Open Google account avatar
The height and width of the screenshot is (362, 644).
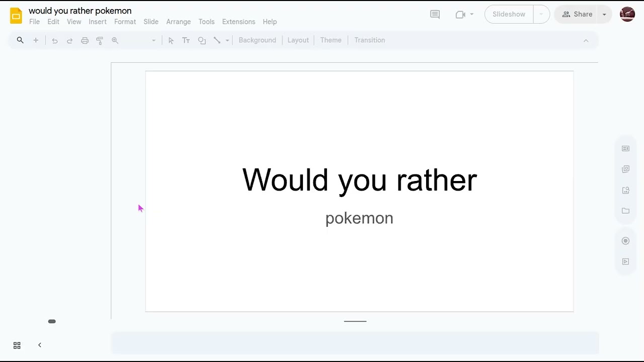(627, 14)
